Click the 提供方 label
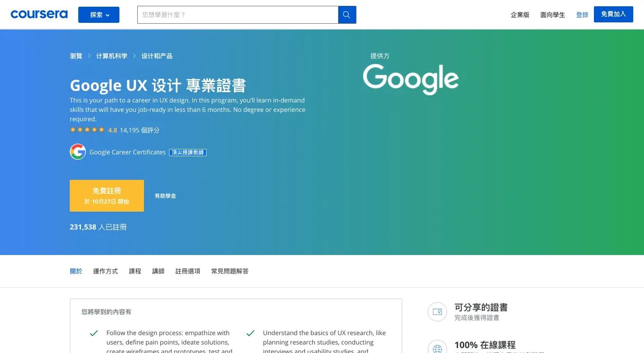Viewport: 644px width, 353px height. pyautogui.click(x=380, y=56)
